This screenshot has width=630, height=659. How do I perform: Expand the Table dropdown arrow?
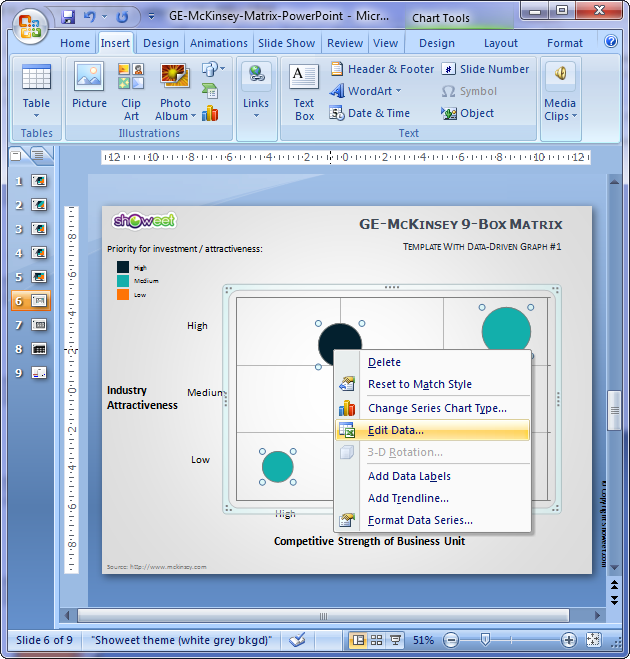click(x=36, y=116)
